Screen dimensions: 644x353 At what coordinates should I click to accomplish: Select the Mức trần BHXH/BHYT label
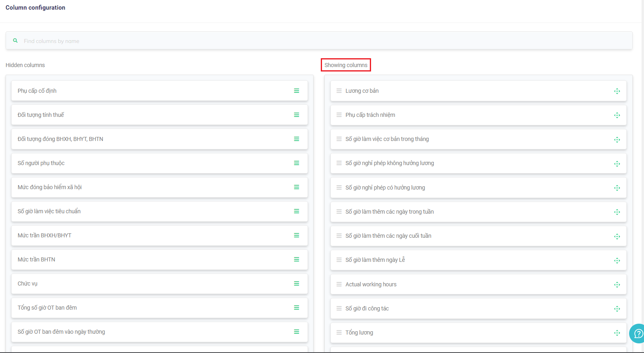(45, 235)
